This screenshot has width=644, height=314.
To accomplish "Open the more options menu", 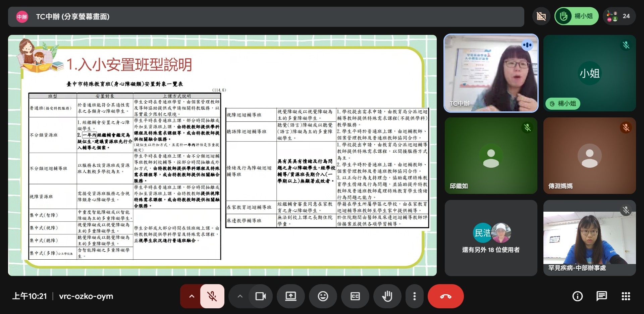I will (415, 296).
